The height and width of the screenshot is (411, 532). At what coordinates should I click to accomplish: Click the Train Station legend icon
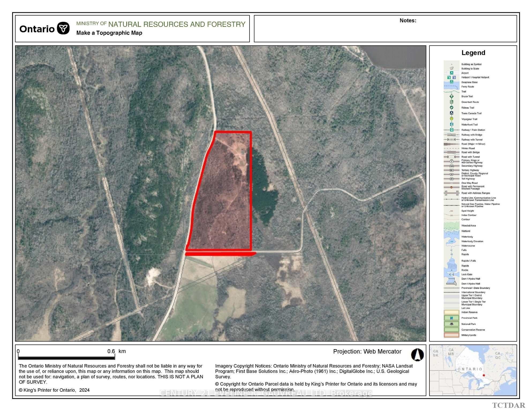451,130
